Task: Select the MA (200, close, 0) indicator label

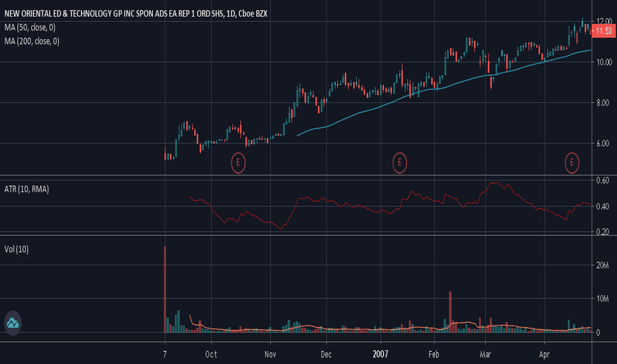Action: tap(32, 41)
